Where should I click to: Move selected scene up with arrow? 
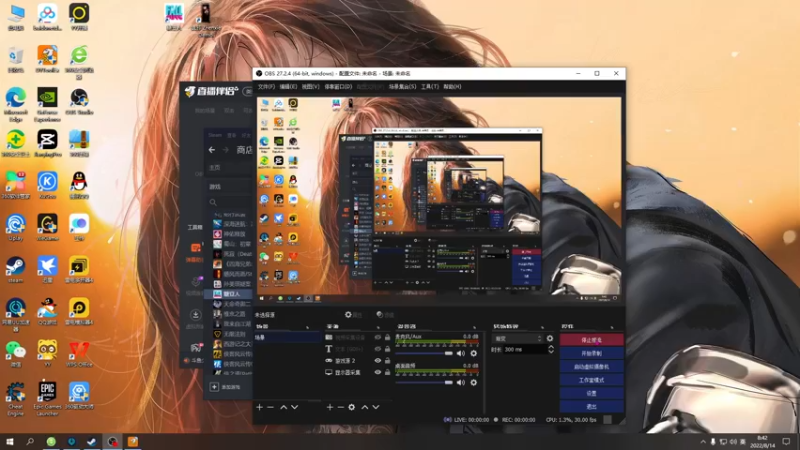pyautogui.click(x=284, y=407)
